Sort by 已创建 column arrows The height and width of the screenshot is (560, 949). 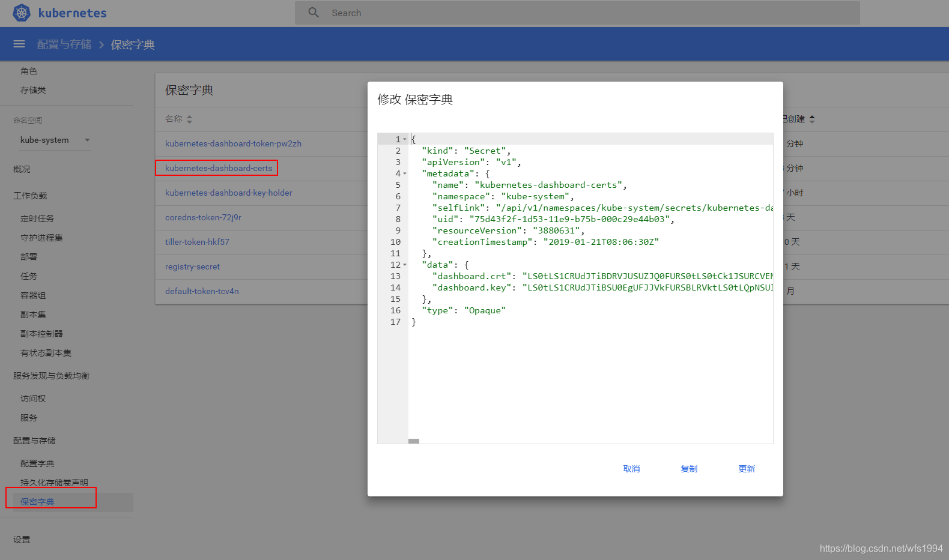coord(812,119)
